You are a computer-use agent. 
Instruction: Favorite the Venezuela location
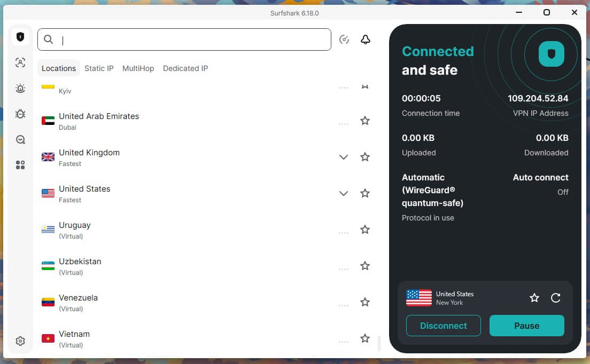click(x=365, y=302)
